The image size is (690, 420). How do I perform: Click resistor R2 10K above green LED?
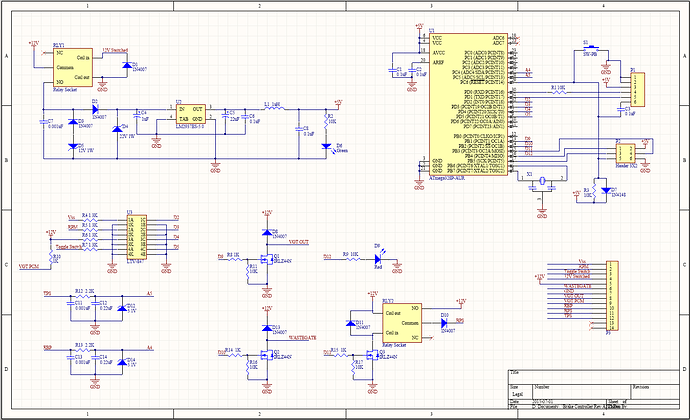(326, 123)
